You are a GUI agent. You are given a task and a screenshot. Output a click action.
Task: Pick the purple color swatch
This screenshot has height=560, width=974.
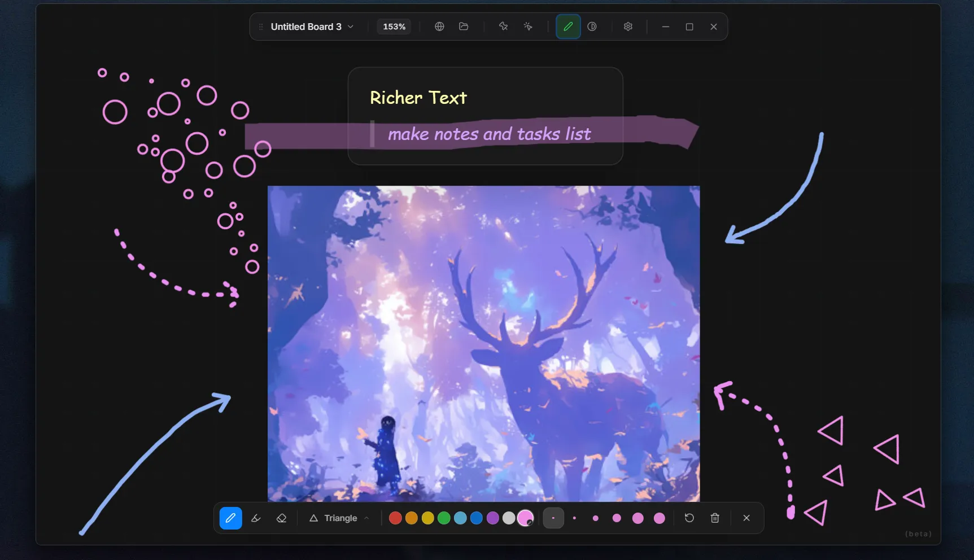point(493,518)
